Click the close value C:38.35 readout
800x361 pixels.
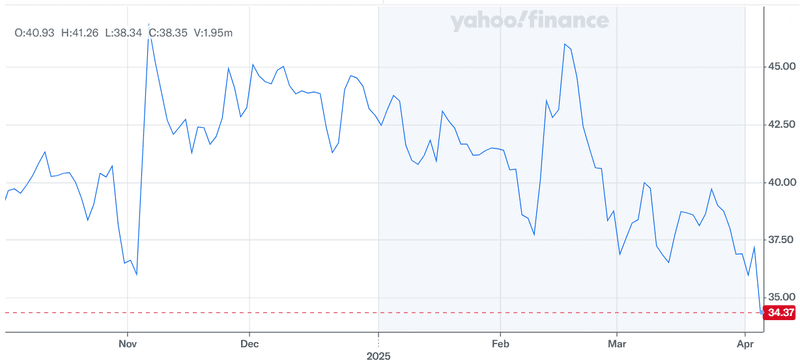tap(168, 33)
